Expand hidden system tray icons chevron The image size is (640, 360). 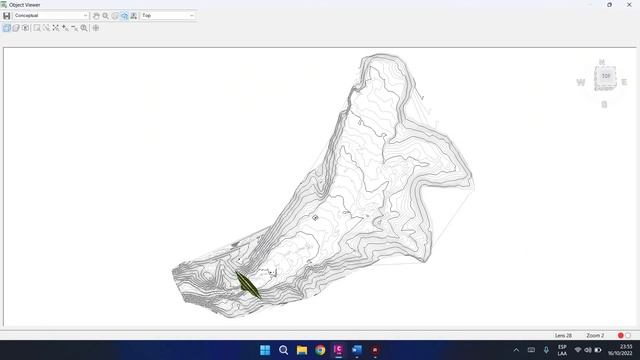(516, 350)
